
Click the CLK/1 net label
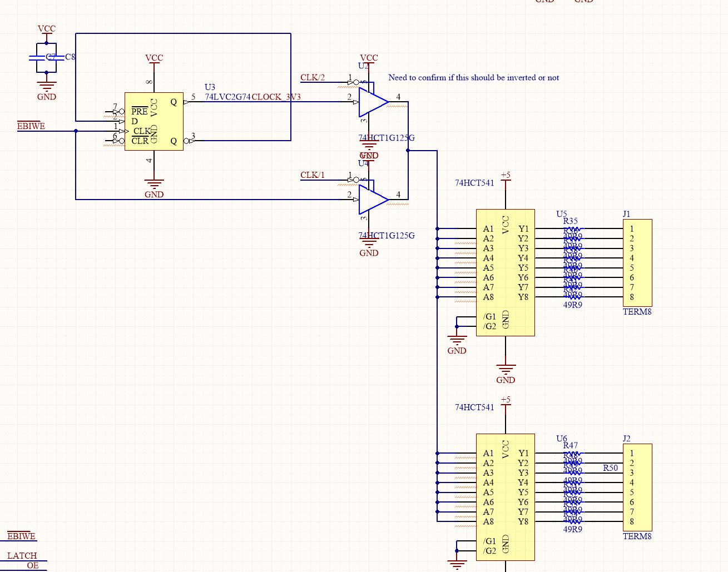coord(313,175)
